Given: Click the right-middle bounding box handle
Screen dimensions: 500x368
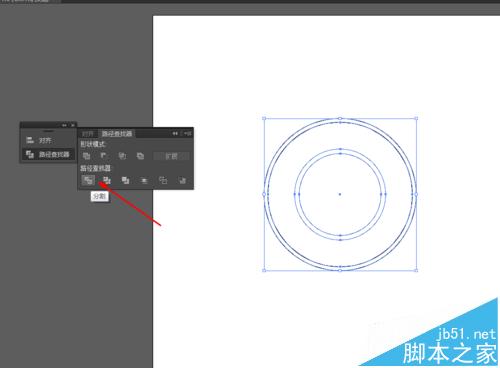Looking at the screenshot, I should tap(416, 194).
